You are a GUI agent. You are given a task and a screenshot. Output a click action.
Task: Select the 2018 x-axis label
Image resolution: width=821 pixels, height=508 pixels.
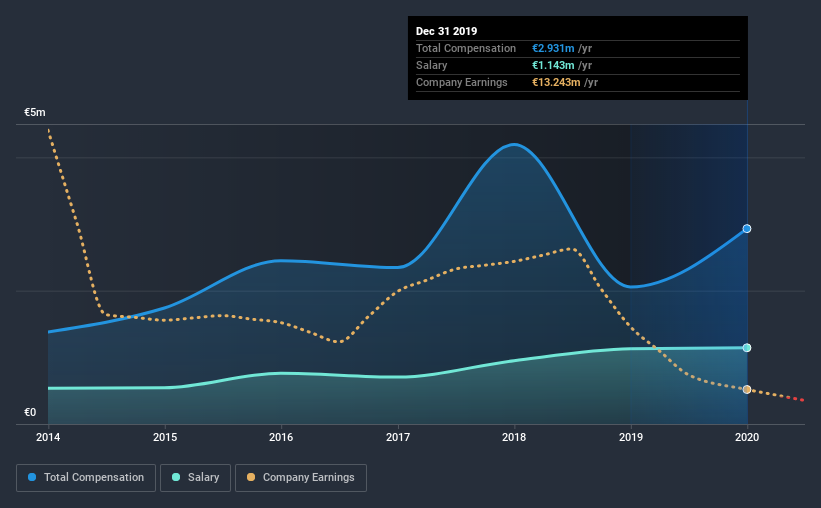click(514, 437)
